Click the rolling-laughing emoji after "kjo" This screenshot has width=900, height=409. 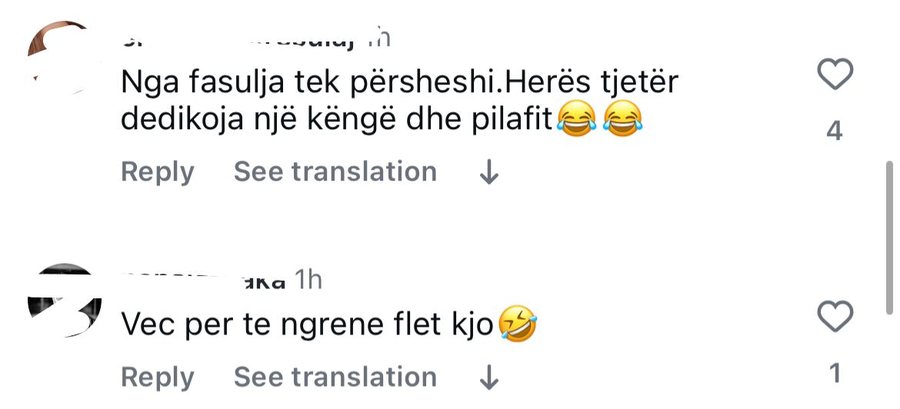coord(519,324)
